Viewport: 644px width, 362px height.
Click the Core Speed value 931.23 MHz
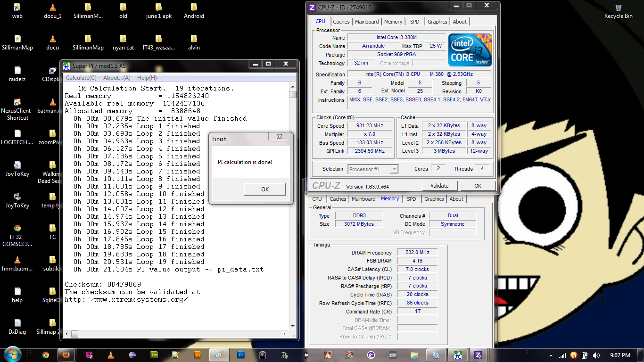coord(370,126)
